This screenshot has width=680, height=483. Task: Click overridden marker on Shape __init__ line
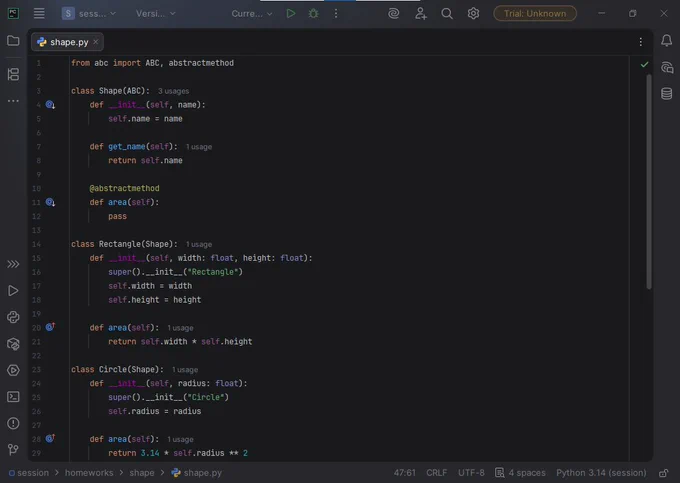(x=50, y=104)
